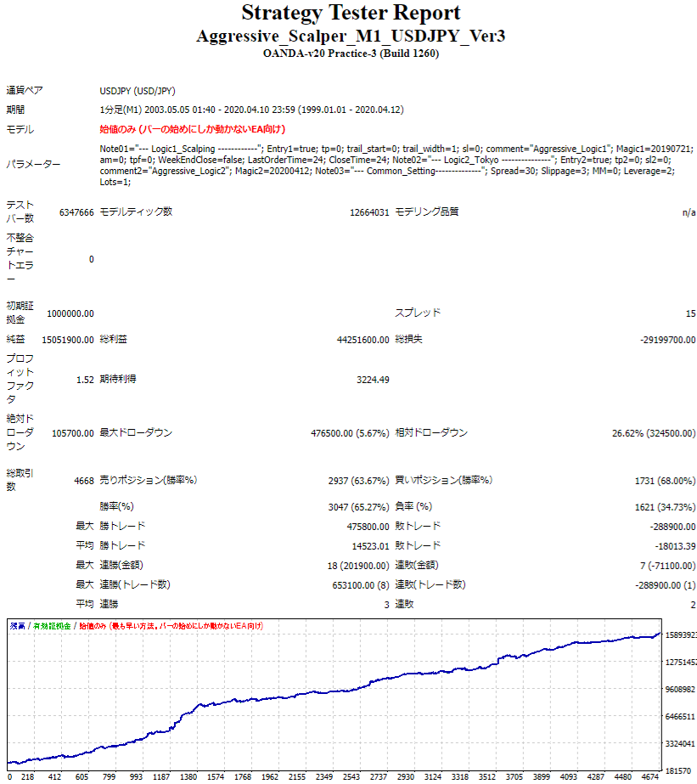Click the gross loss value -29199700.00
This screenshot has width=697, height=784.
(x=667, y=340)
